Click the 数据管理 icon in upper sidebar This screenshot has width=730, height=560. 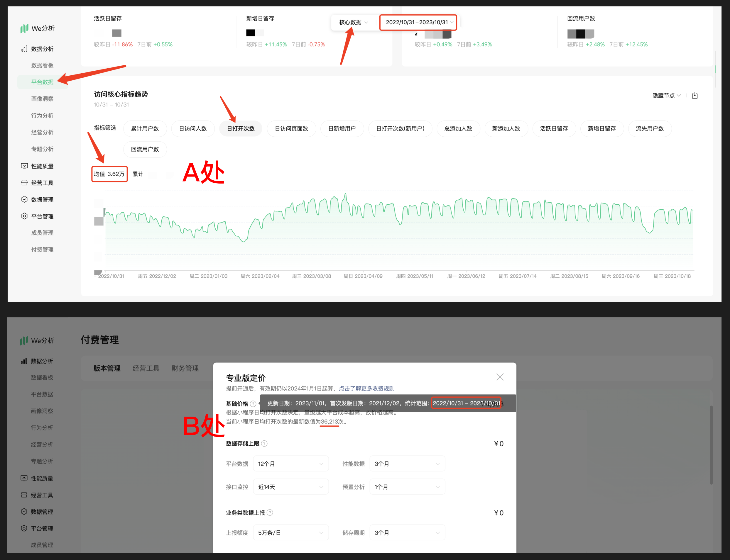point(24,199)
